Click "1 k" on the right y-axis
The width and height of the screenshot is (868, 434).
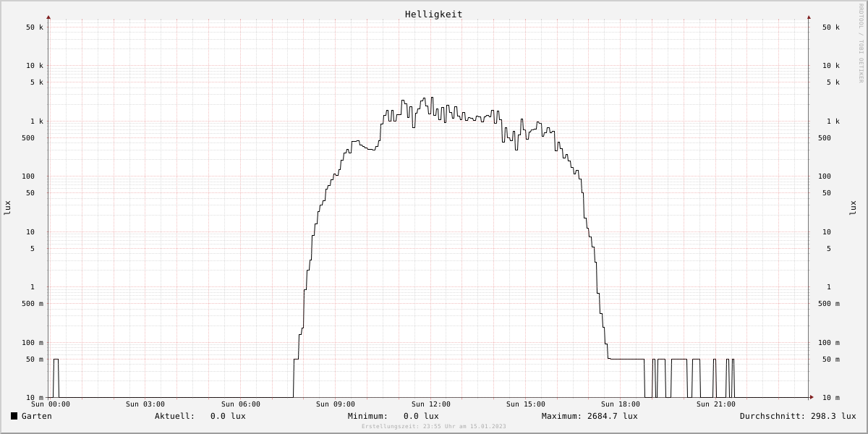click(833, 122)
